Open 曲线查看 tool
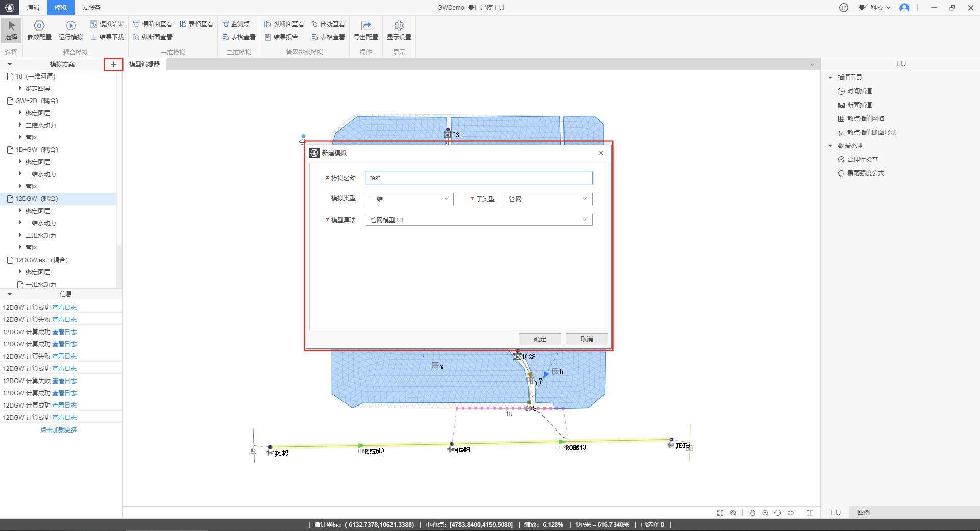The image size is (980, 531). [x=328, y=24]
